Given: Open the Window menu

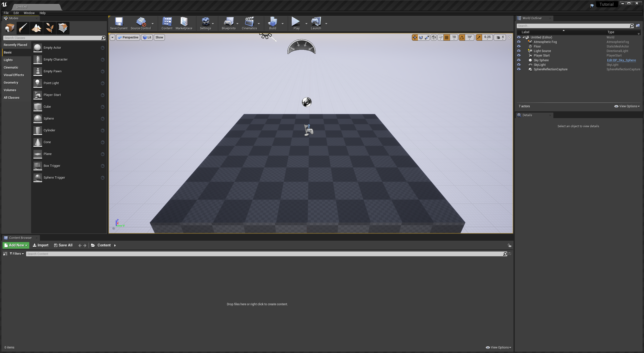Looking at the screenshot, I should pyautogui.click(x=29, y=13).
